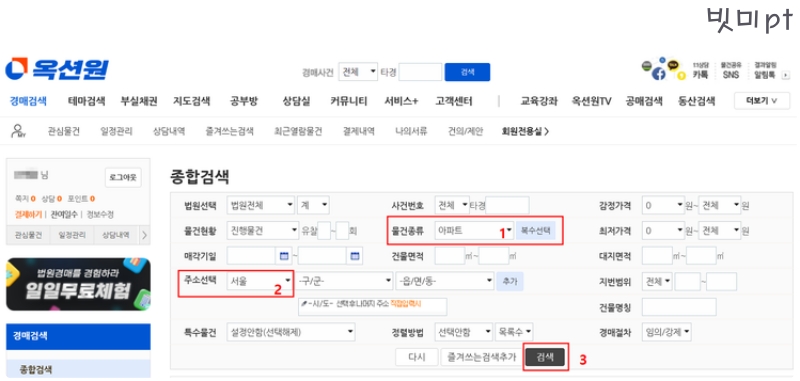Open the 법원전체 court dropdown
Image resolution: width=800 pixels, height=381 pixels.
(x=261, y=206)
